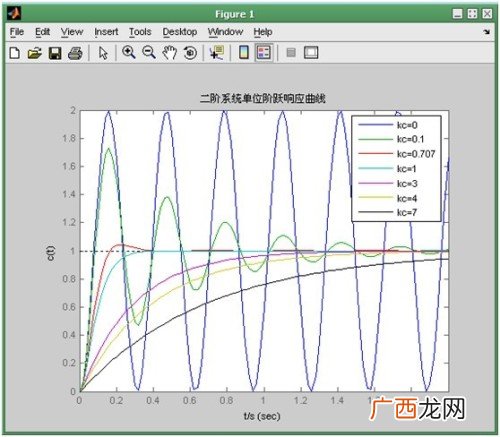Viewport: 500px width, 437px height.
Task: Click the New Figure toolbar icon
Action: click(x=15, y=53)
